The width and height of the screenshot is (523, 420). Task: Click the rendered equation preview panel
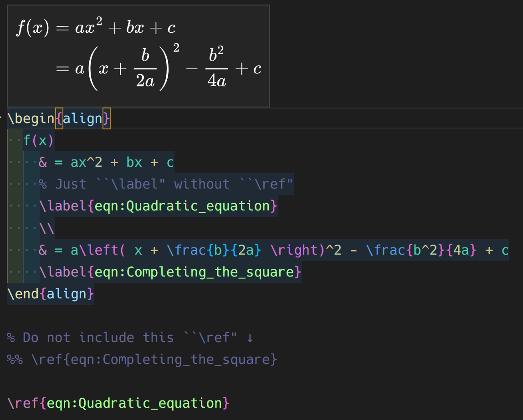pos(137,55)
